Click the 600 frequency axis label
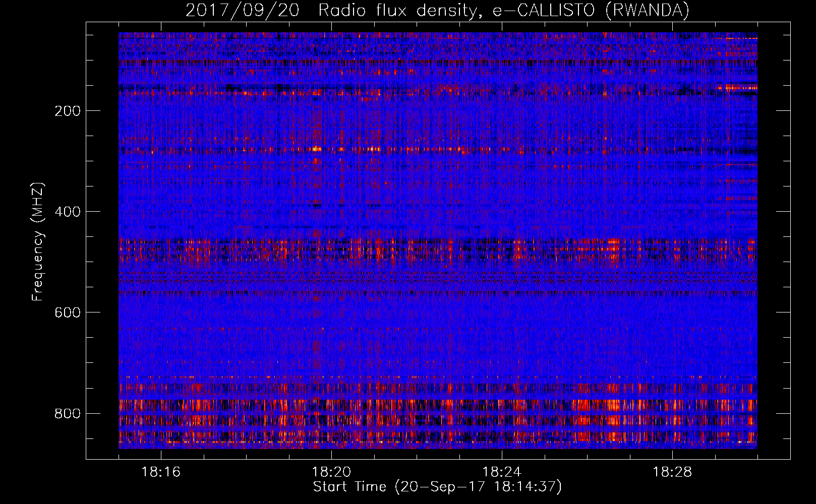 68,312
